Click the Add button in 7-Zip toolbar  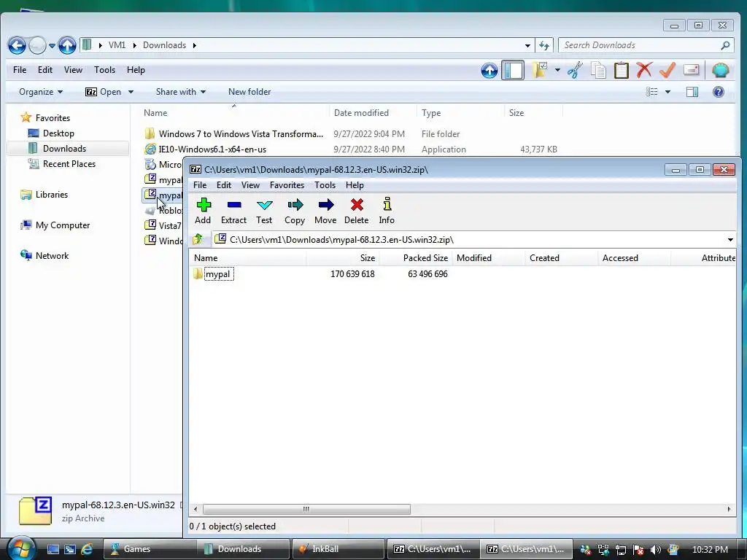[203, 211]
